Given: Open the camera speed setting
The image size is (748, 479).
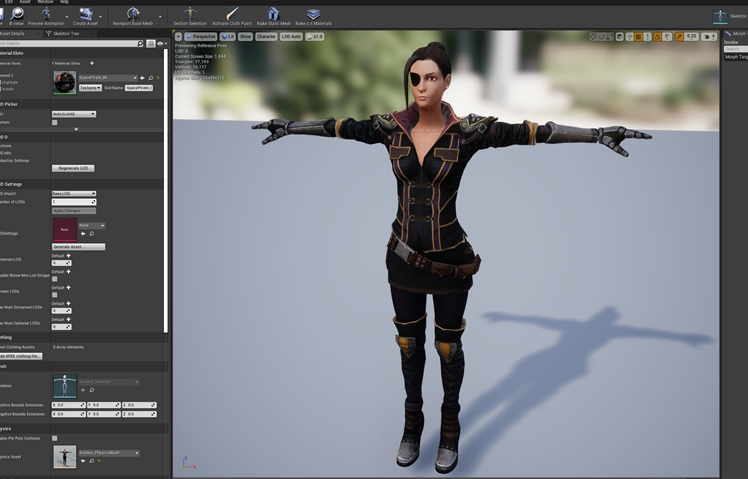Looking at the screenshot, I should coord(709,37).
